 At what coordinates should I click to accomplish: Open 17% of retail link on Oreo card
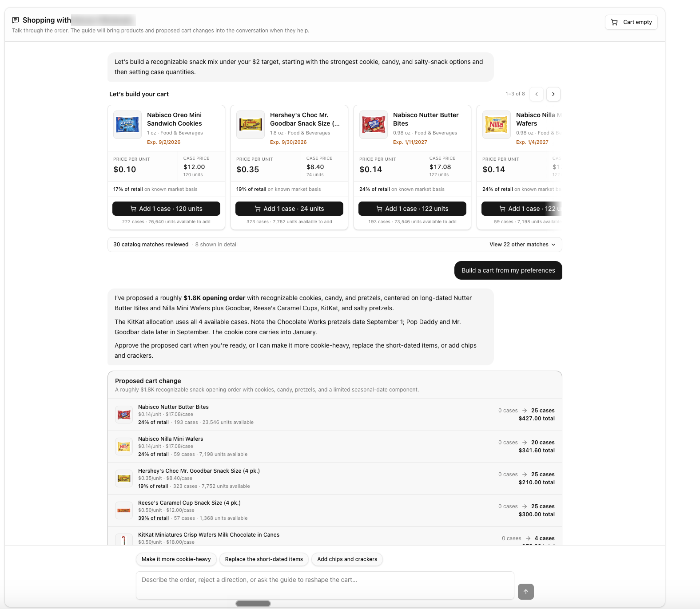(x=128, y=189)
